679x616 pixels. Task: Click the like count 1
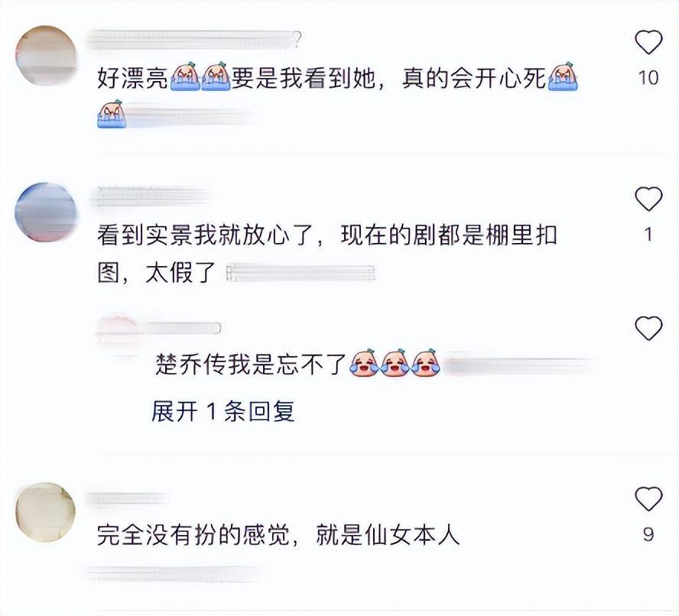click(x=648, y=235)
